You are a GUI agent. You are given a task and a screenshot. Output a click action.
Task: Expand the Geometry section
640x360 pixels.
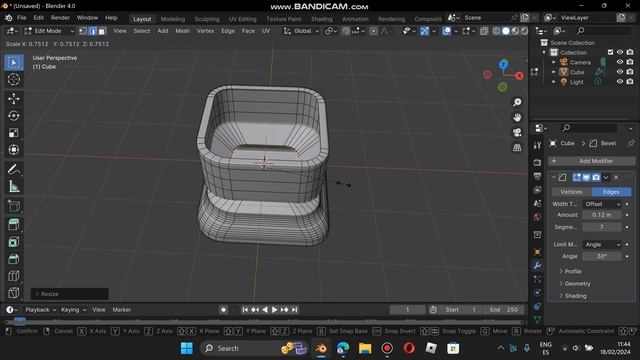(575, 284)
